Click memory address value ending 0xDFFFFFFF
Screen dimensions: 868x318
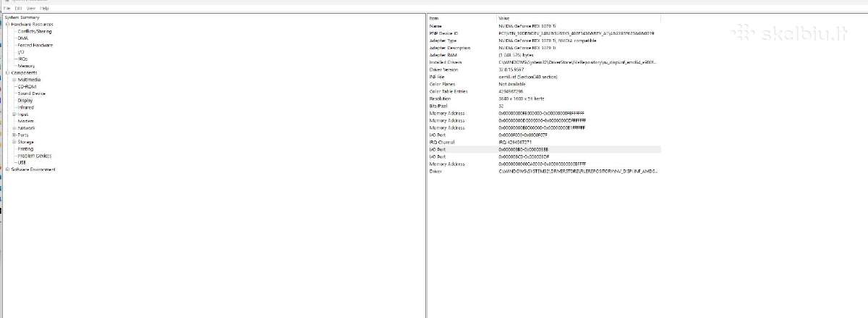(542, 120)
